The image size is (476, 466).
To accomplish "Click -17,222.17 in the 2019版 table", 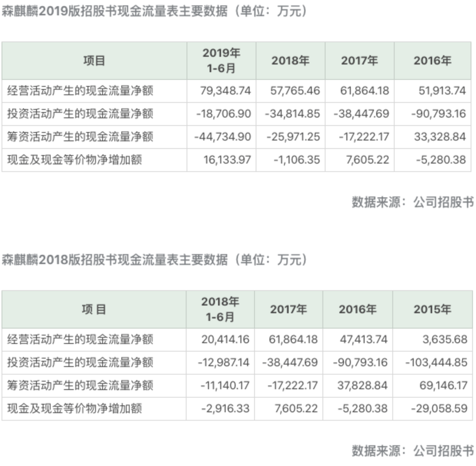I will point(364,137).
